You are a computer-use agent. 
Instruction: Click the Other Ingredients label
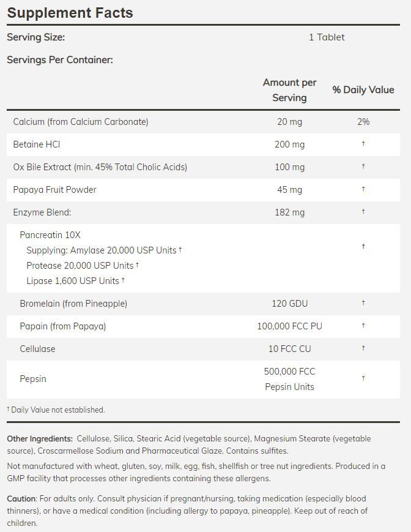point(40,439)
